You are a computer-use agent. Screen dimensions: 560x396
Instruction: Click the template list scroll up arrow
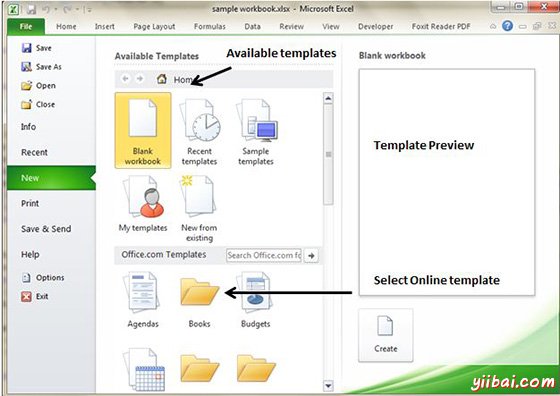328,98
